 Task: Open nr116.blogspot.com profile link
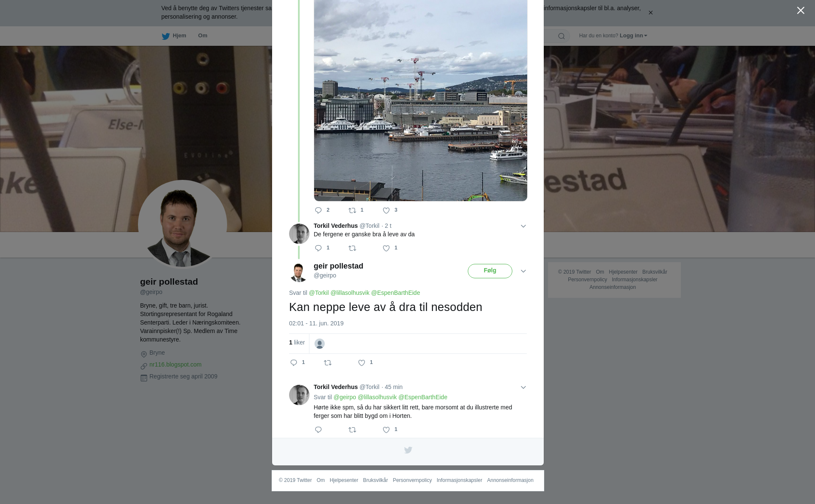[175, 364]
